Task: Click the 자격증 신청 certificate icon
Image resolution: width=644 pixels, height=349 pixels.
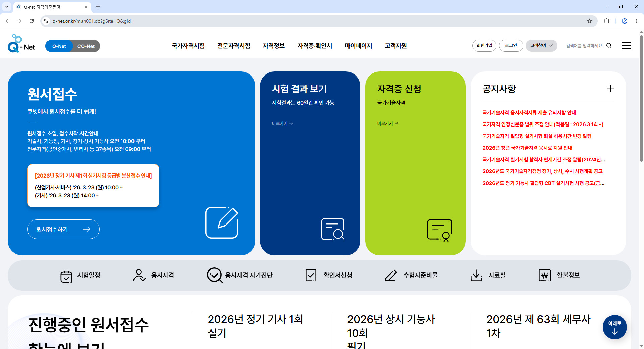Action: [439, 231]
